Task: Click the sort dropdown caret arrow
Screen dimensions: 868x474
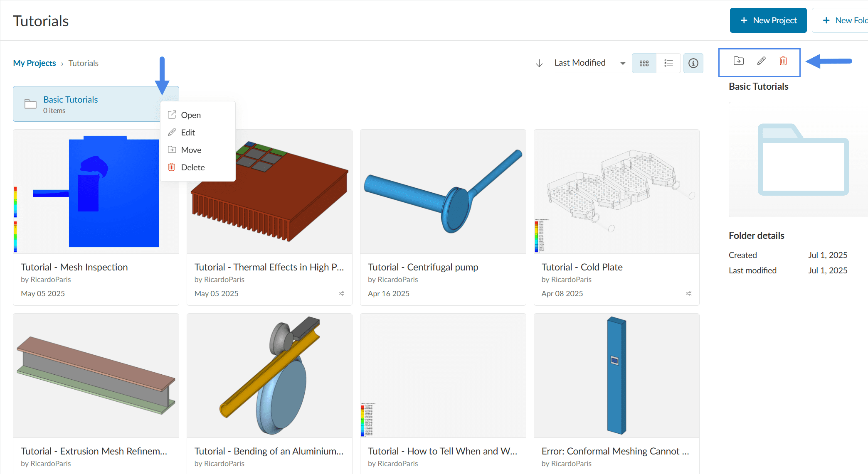Action: point(623,64)
